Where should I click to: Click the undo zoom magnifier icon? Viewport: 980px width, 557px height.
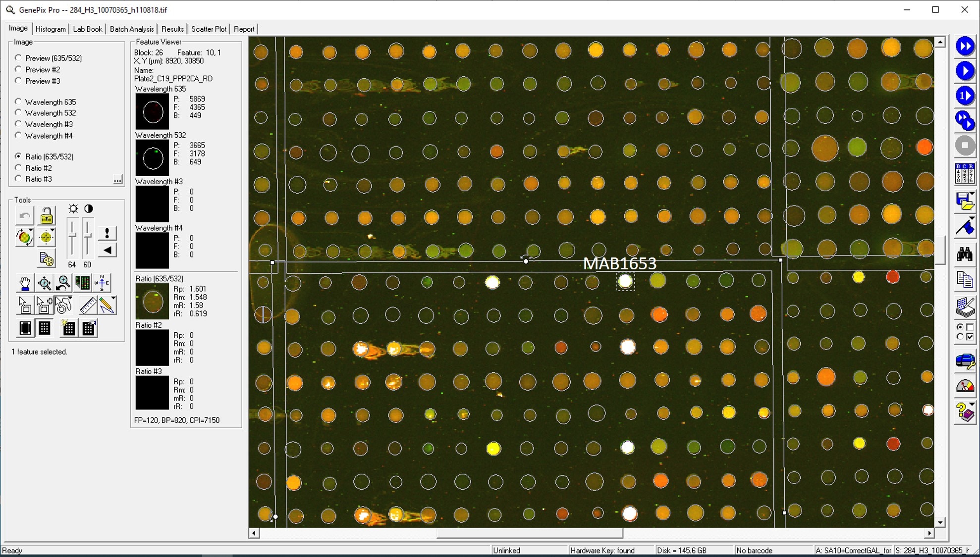[x=63, y=283]
